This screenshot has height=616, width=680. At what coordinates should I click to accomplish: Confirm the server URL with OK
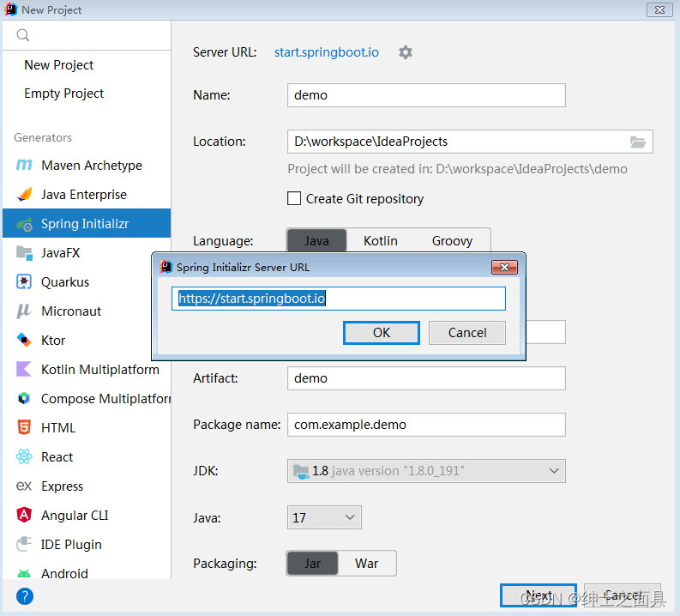click(382, 333)
